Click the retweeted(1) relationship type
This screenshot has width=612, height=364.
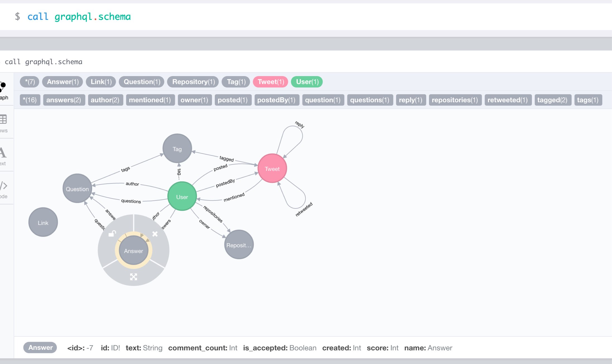[x=507, y=100]
